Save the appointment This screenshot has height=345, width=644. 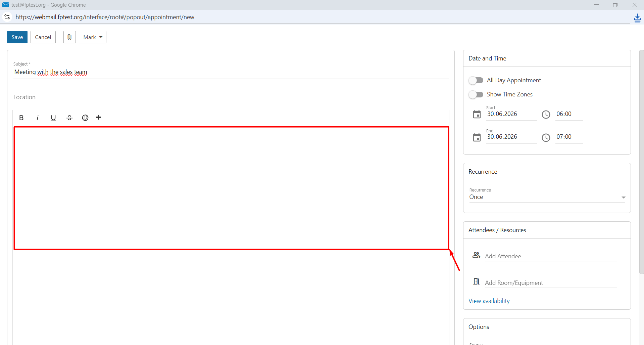(x=17, y=37)
